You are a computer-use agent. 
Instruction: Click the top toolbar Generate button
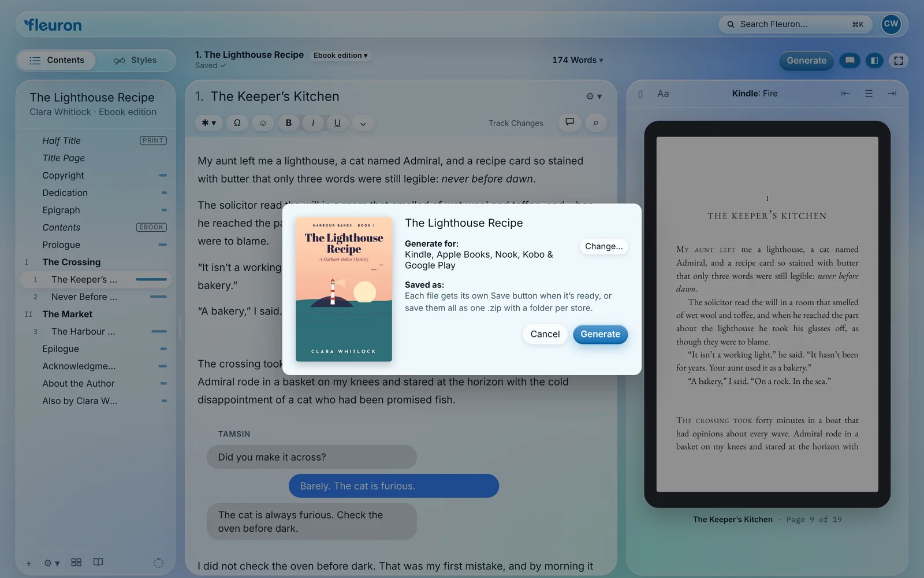[x=806, y=61]
